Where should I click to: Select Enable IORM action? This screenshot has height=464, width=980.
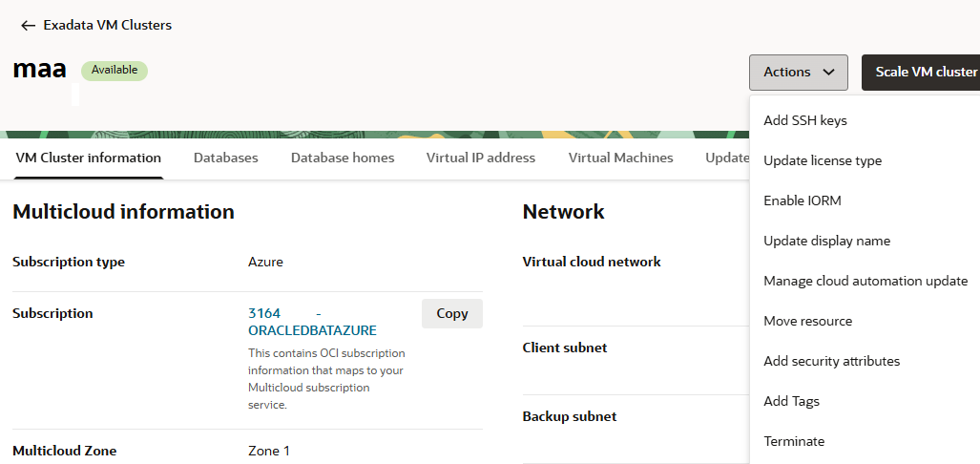click(803, 200)
